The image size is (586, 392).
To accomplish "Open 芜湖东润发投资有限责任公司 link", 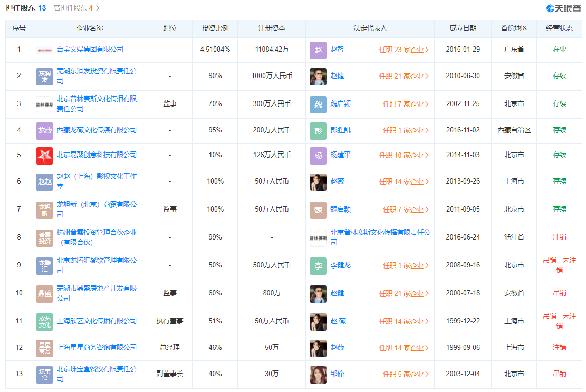I will click(97, 76).
